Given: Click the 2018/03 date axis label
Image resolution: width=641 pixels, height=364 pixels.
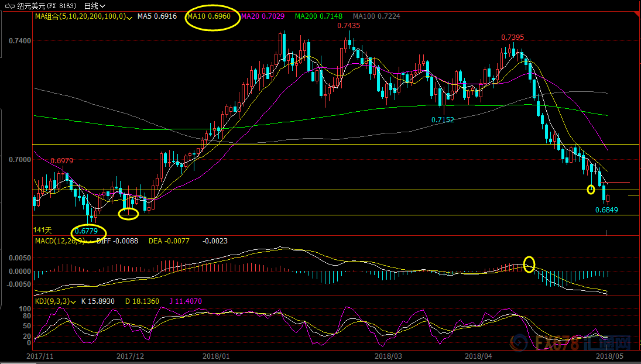Looking at the screenshot, I should point(388,356).
